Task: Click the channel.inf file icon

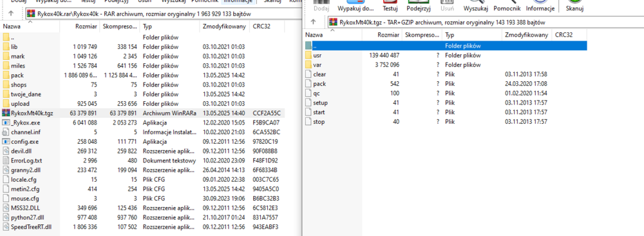Action: tap(6, 132)
